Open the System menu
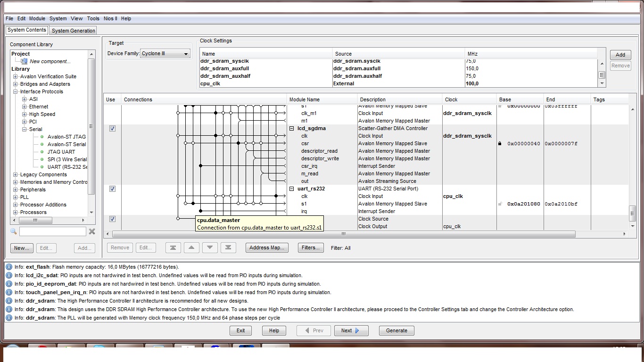The width and height of the screenshot is (644, 362). point(58,18)
